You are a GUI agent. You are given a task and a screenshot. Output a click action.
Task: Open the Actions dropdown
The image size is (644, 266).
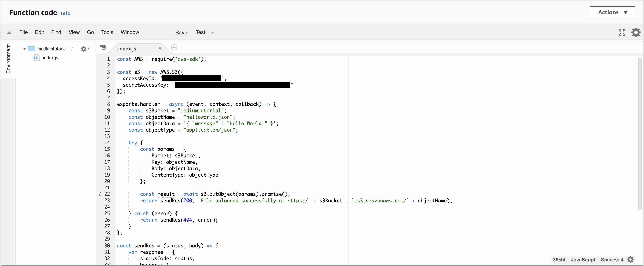(x=612, y=12)
